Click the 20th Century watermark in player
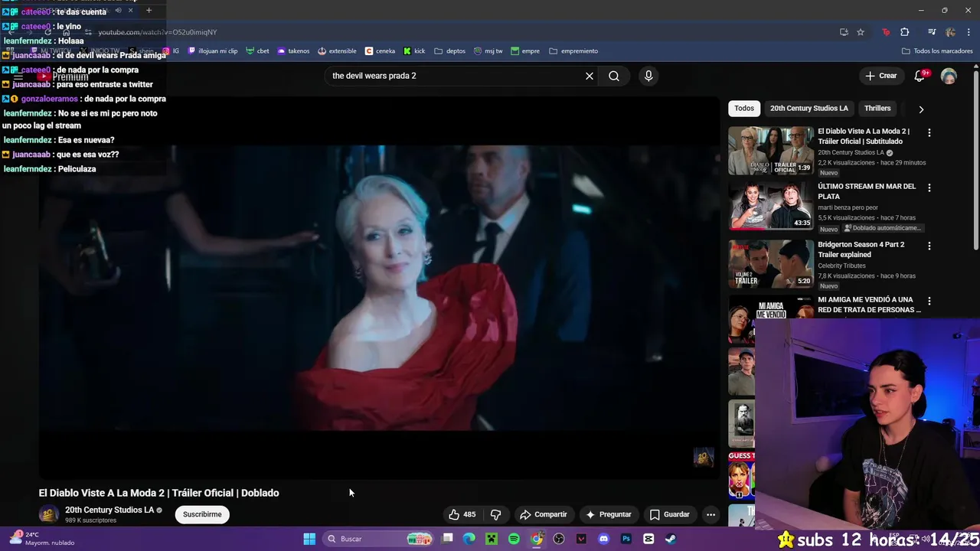 coord(704,458)
